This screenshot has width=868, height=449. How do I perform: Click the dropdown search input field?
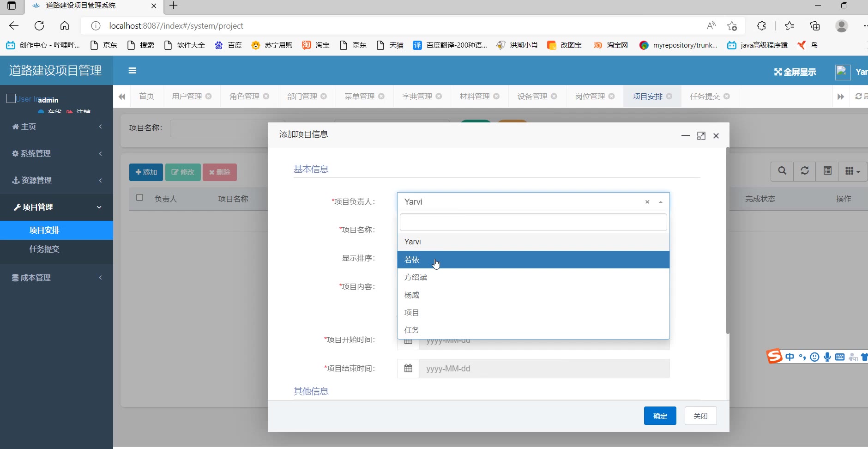(x=533, y=222)
